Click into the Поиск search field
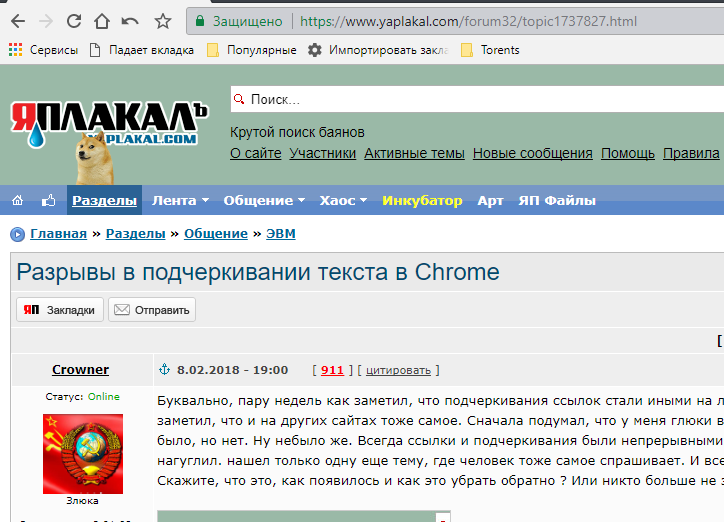Image resolution: width=724 pixels, height=522 pixels. pyautogui.click(x=477, y=99)
